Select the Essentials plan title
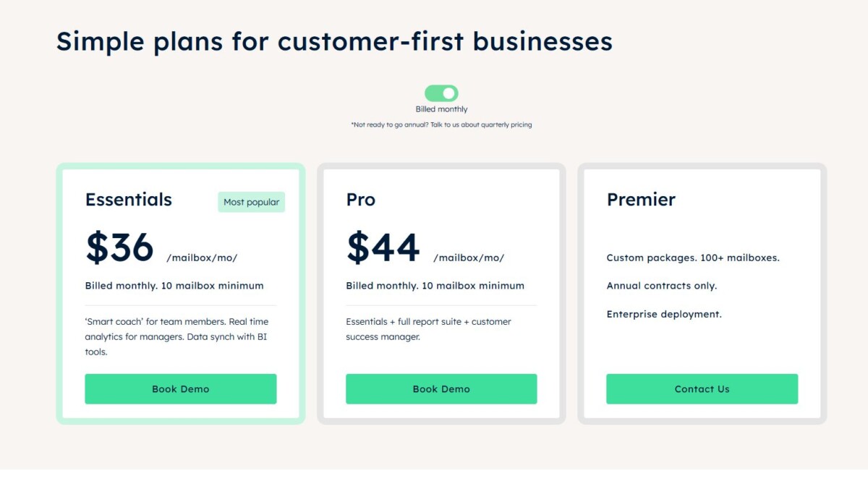The image size is (868, 484). [x=129, y=200]
